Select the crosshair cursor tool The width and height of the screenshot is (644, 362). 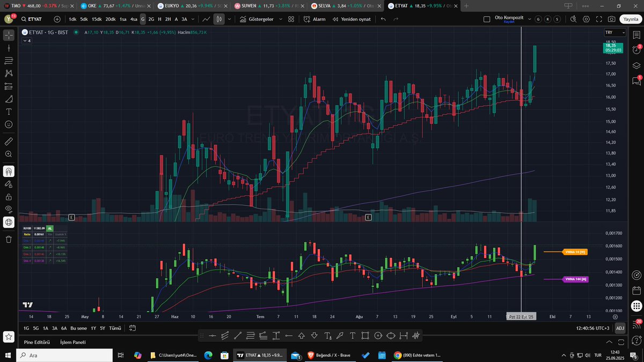tap(9, 35)
